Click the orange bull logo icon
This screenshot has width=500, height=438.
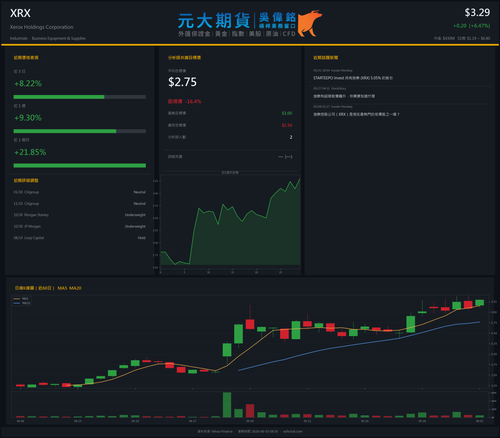(x=310, y=23)
